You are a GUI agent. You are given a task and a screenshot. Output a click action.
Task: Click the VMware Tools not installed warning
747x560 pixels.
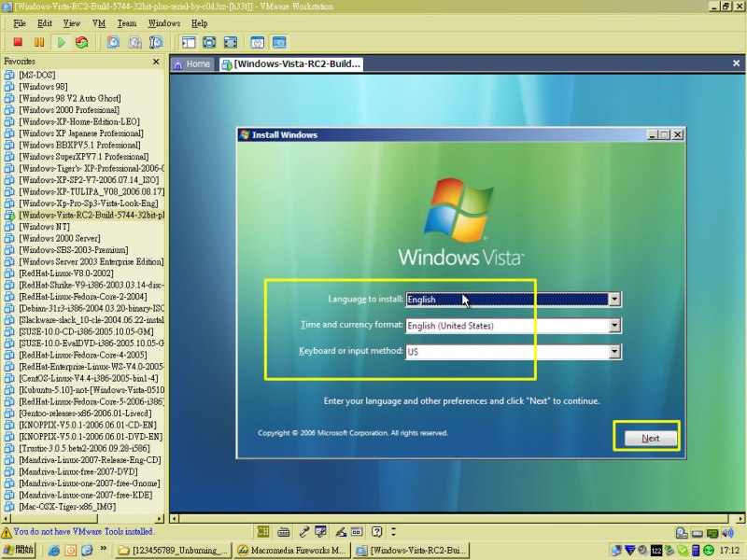(78, 531)
